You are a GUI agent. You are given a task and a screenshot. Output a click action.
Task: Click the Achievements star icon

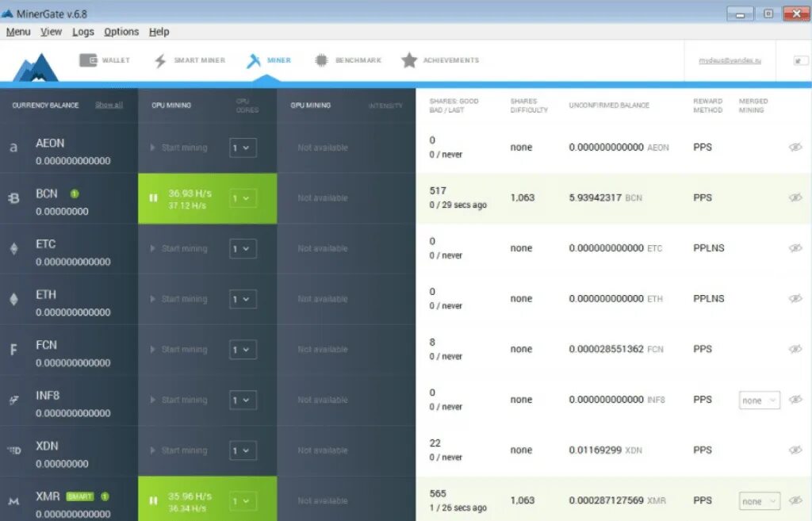coord(409,60)
